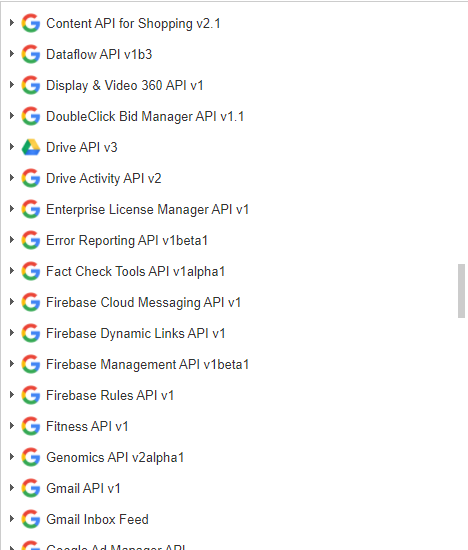468x550 pixels.
Task: Expand the Display & Video 360 API arrow
Action: coord(12,85)
